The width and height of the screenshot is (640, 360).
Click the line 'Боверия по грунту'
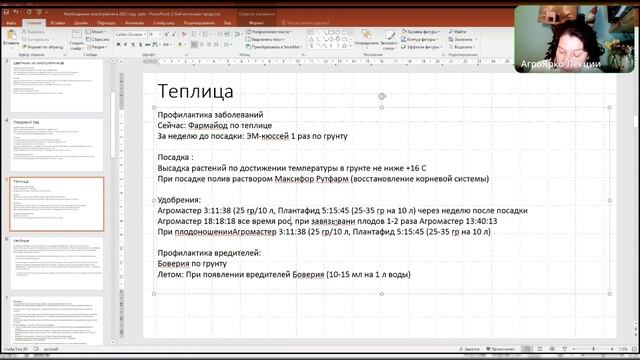192,264
